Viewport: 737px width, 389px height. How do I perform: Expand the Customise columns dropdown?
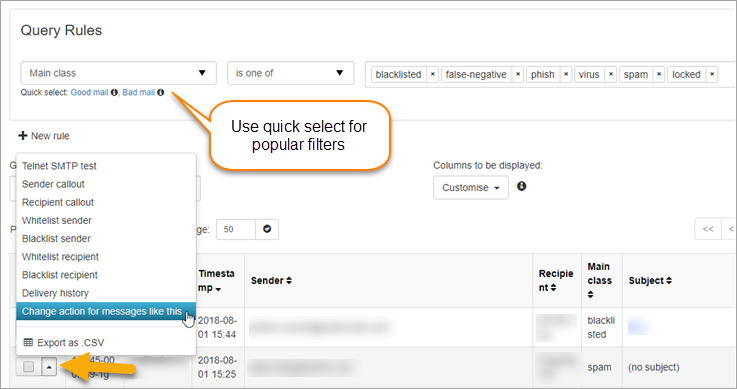(470, 187)
